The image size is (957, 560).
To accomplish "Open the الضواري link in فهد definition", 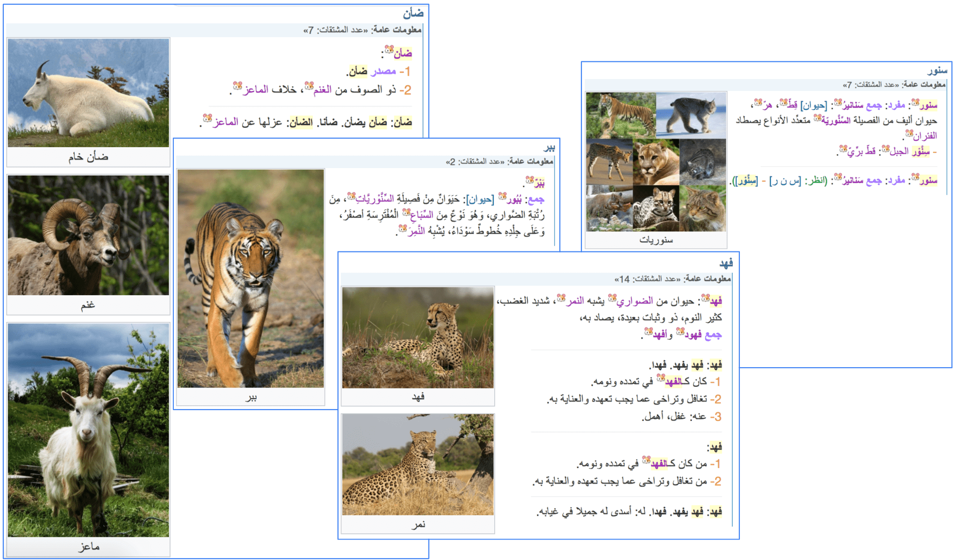I will click(x=635, y=301).
